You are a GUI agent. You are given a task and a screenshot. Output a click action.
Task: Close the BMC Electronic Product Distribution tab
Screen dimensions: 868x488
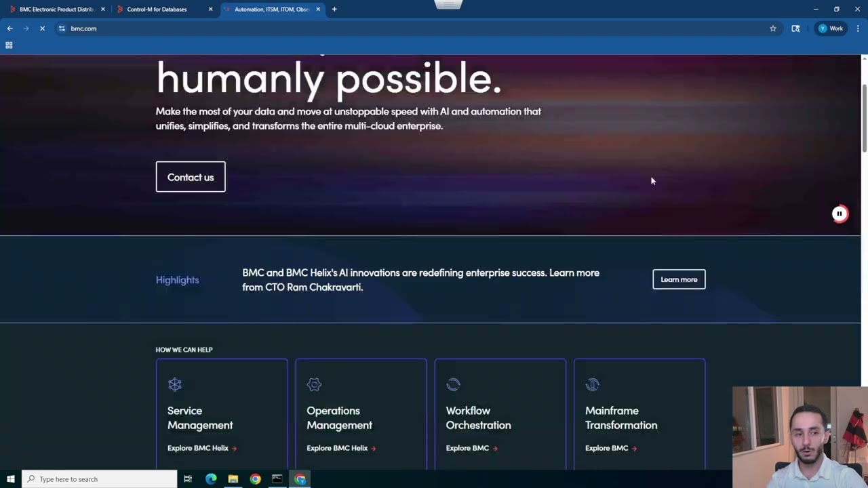pyautogui.click(x=103, y=9)
